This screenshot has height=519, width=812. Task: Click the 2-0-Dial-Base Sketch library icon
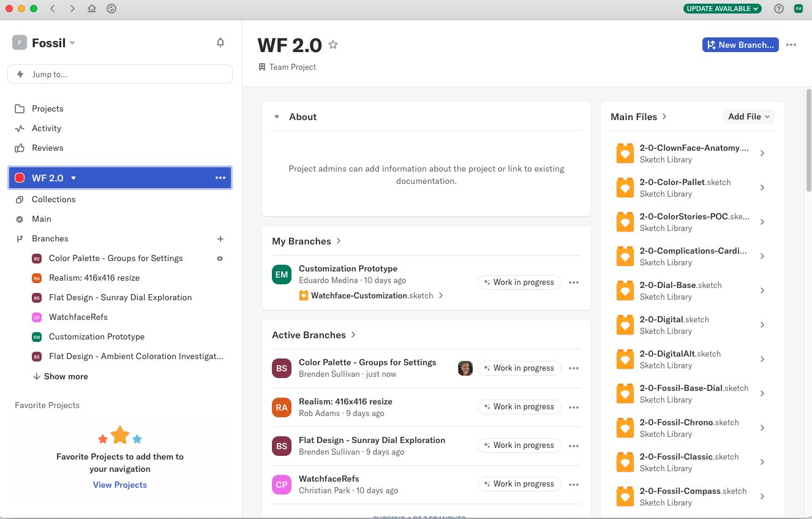pos(625,290)
